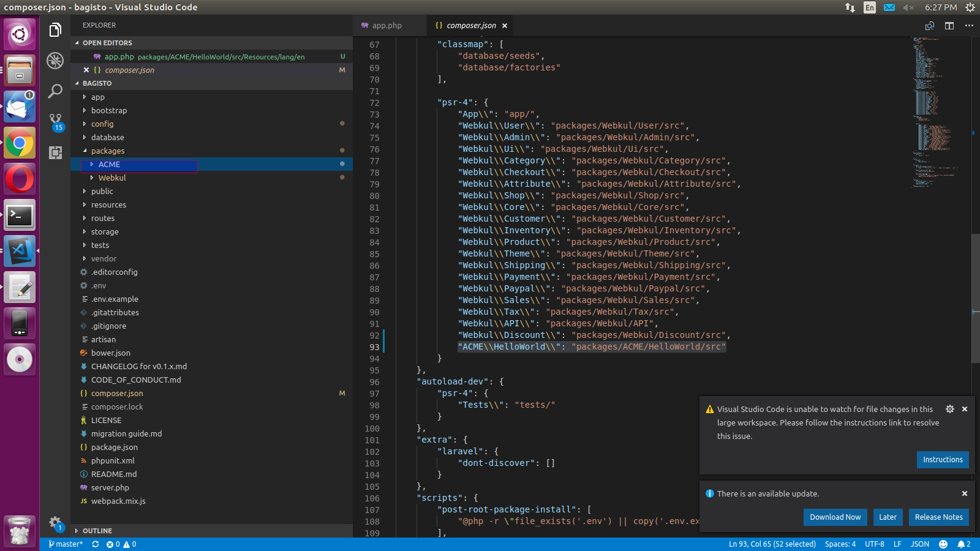Open the Trash in the dock
Viewport: 980px width, 551px height.
click(x=20, y=531)
